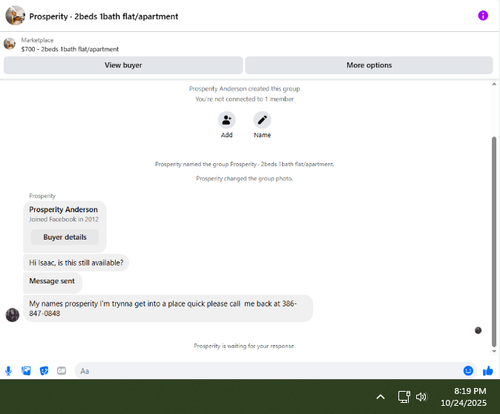Click 'Prosperity Anderson' name in buyer card

click(63, 209)
